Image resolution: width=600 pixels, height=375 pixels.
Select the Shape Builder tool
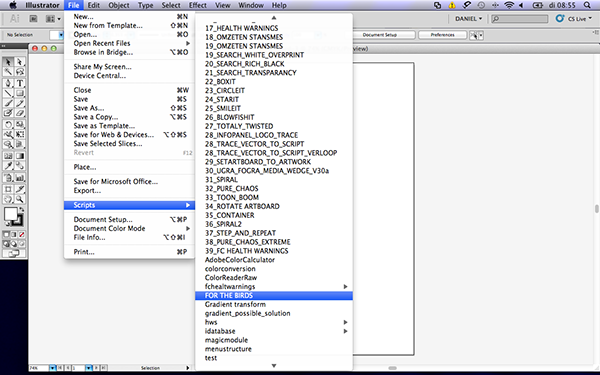8,144
